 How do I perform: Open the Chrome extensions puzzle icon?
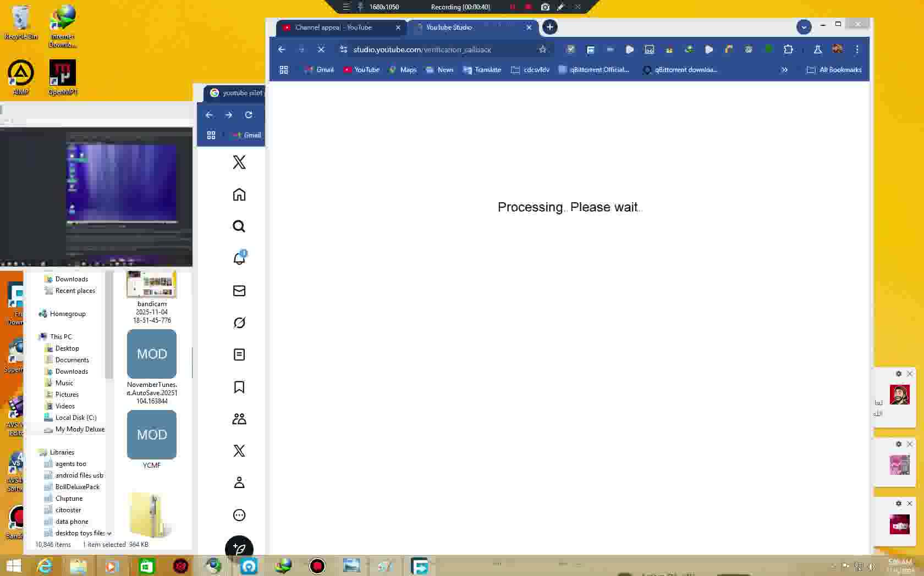(788, 49)
